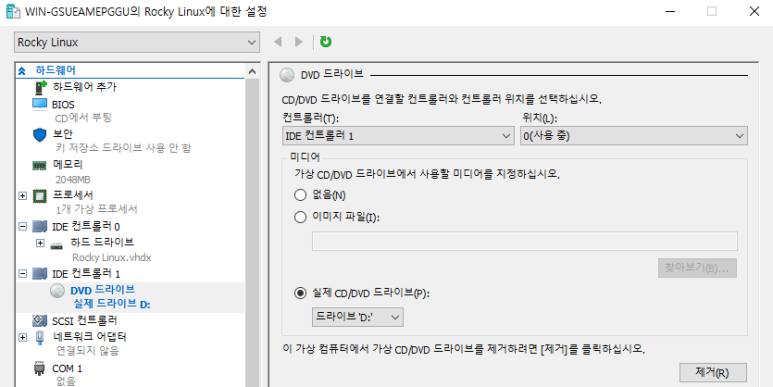Screen dimensions: 773x387
Task: Collapse the 하드웨어 section chevron
Action: [21, 71]
